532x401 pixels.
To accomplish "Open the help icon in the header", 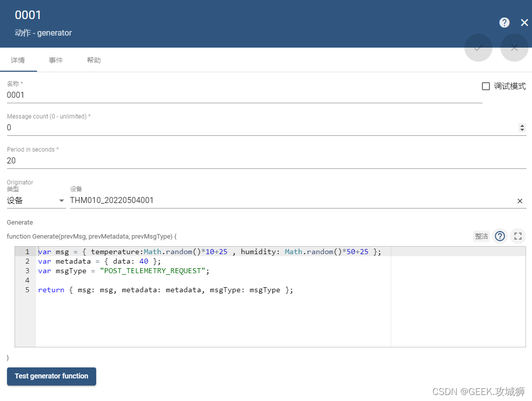I will 504,23.
